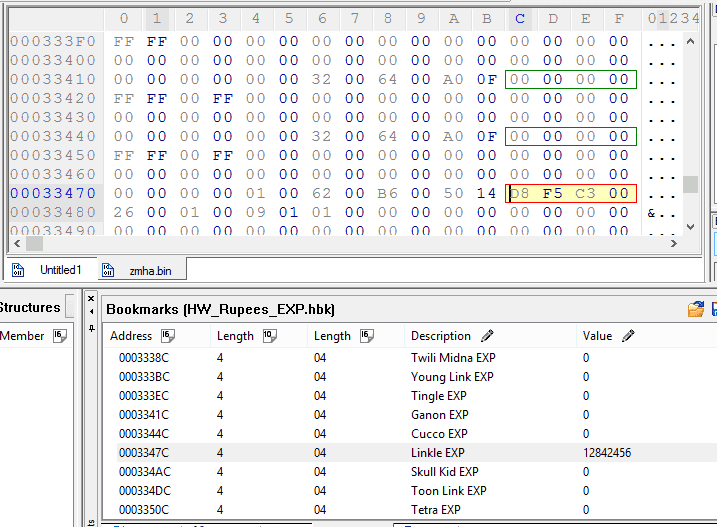The image size is (717, 527).
Task: Click the zmha.bin tab file icon
Action: click(x=108, y=270)
